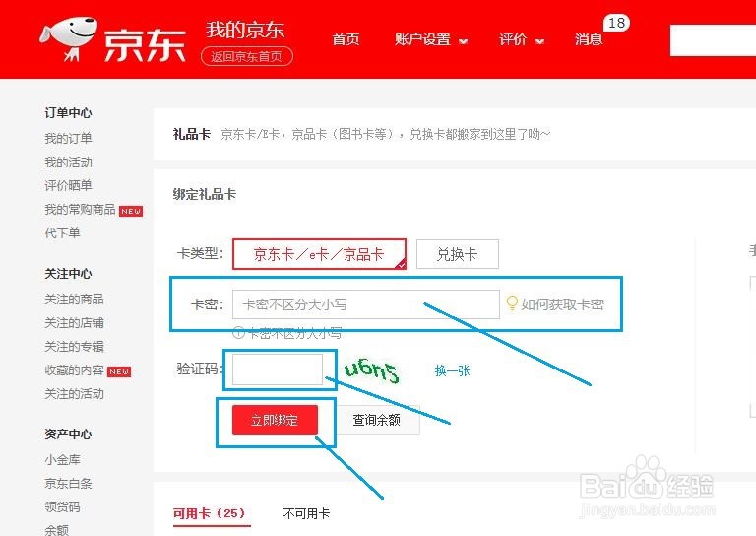The width and height of the screenshot is (756, 536).
Task: Expand the 评价 dropdown arrow
Action: tap(540, 41)
